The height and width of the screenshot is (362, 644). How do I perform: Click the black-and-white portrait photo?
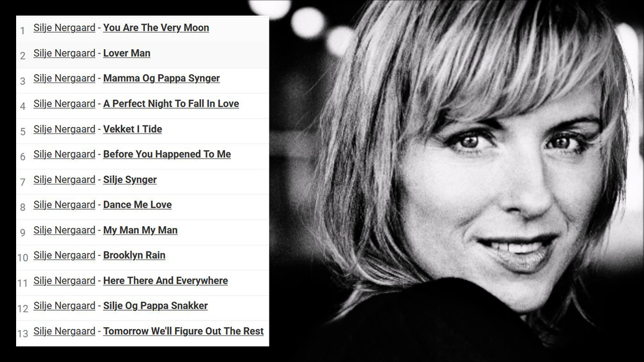(456, 181)
